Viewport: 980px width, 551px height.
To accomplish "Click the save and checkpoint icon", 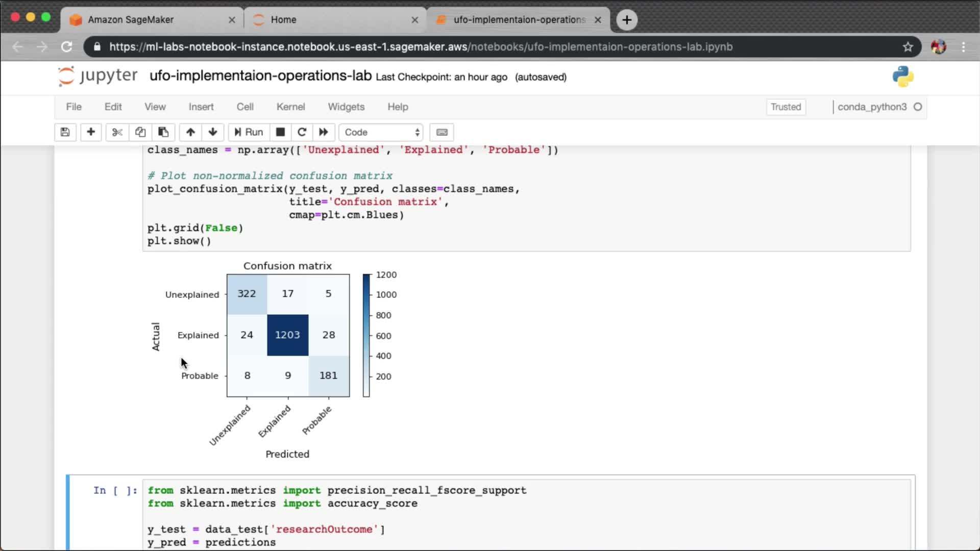I will 65,132.
